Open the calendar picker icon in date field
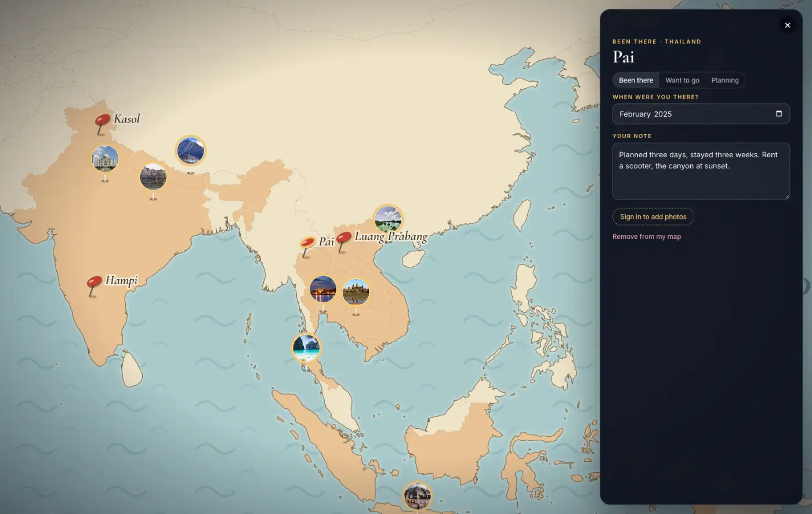The width and height of the screenshot is (812, 514). pyautogui.click(x=779, y=114)
